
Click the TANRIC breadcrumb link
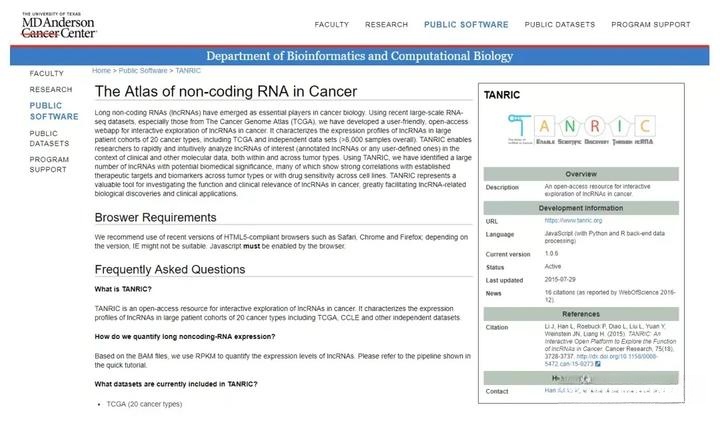(188, 70)
